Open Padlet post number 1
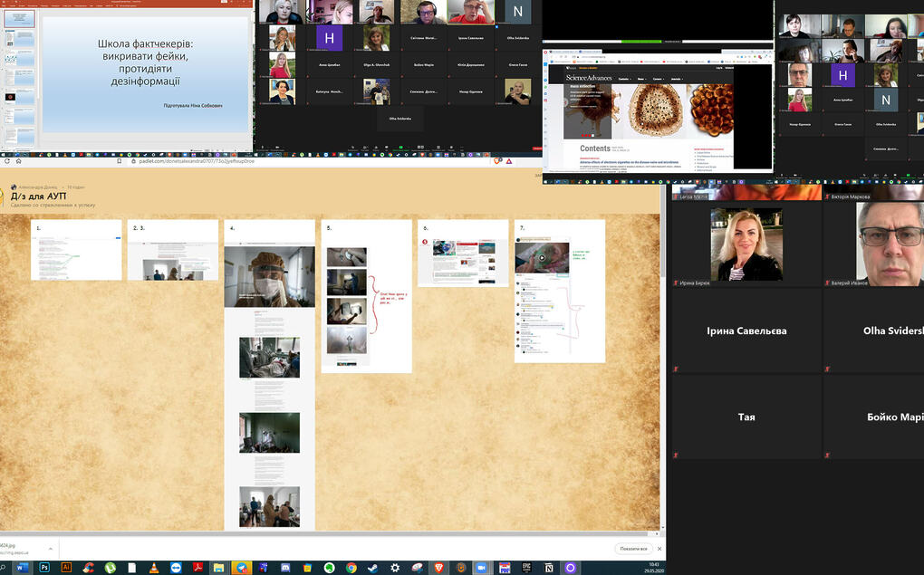The height and width of the screenshot is (575, 924). (76, 250)
